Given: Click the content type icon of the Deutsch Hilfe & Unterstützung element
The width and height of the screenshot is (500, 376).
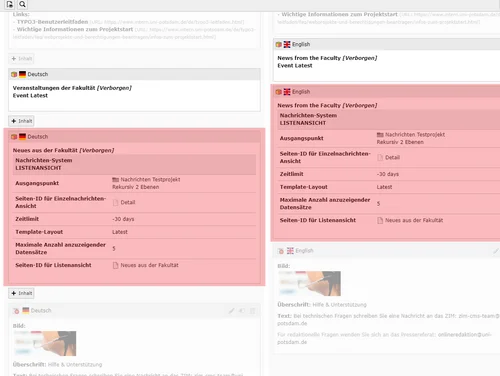Looking at the screenshot, I should click(x=16, y=311).
